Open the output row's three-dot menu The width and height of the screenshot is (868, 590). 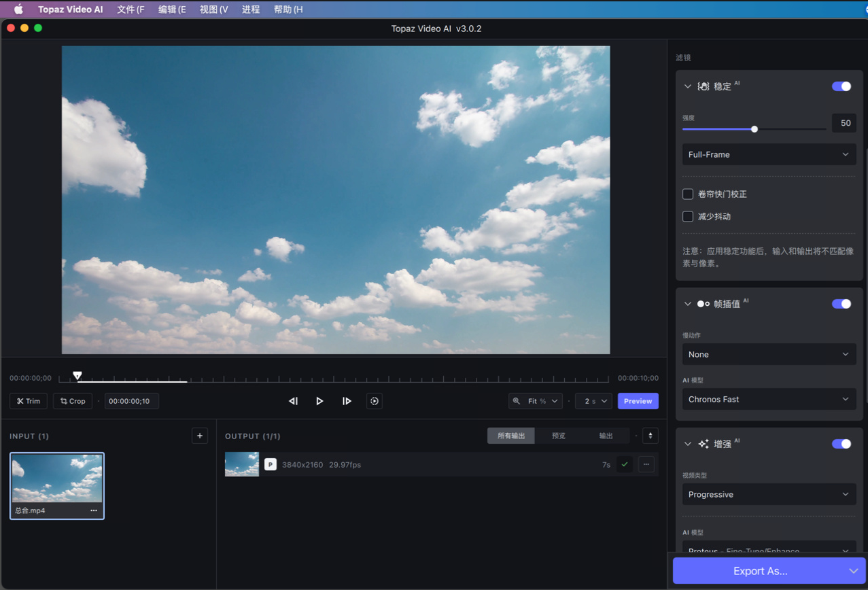[x=646, y=464]
